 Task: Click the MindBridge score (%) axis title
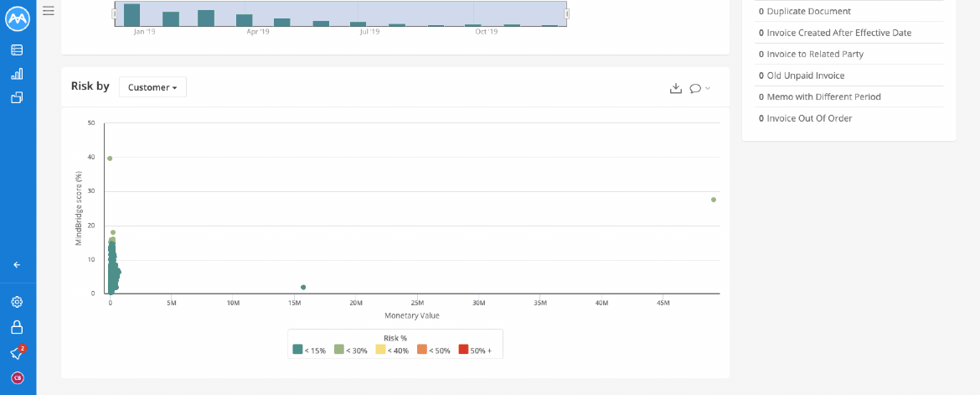[x=80, y=208]
